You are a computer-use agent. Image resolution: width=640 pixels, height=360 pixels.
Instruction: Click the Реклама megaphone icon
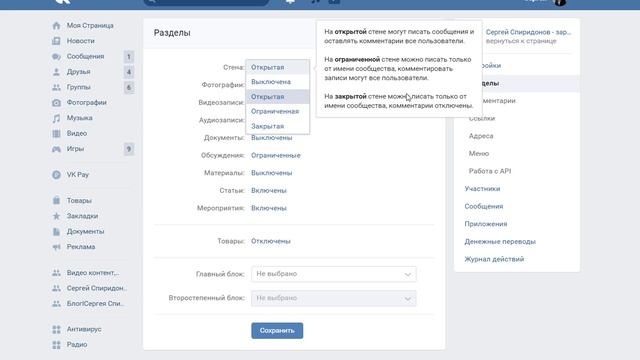[x=56, y=247]
